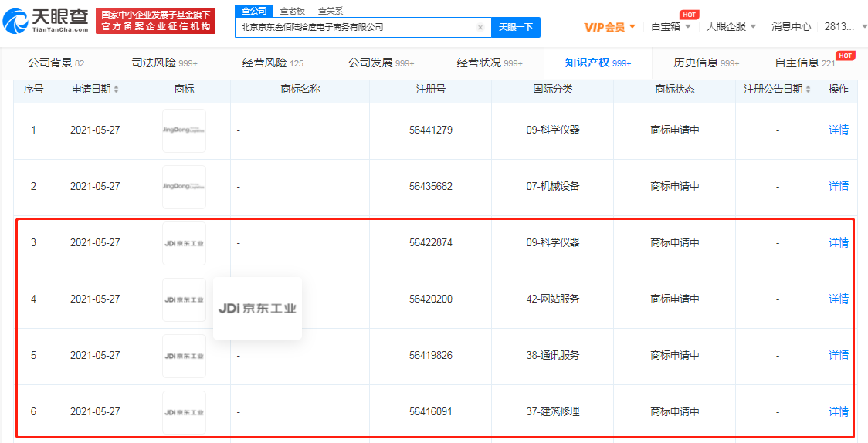Image resolution: width=868 pixels, height=443 pixels.
Task: Open the JDi京东工业 thumbnail in row 4
Action: 185,299
